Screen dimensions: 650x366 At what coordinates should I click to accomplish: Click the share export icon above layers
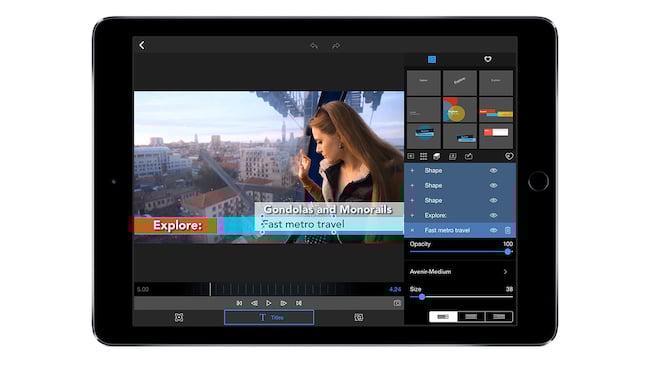tap(468, 156)
